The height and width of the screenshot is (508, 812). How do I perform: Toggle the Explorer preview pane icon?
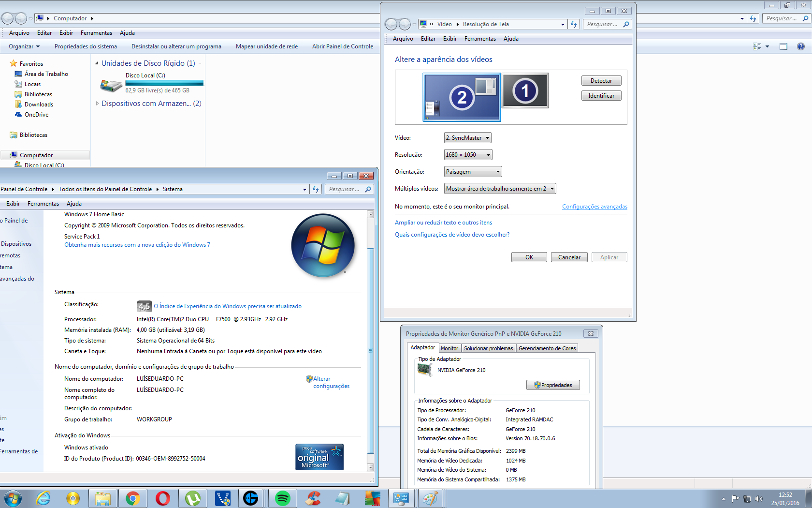click(x=783, y=46)
